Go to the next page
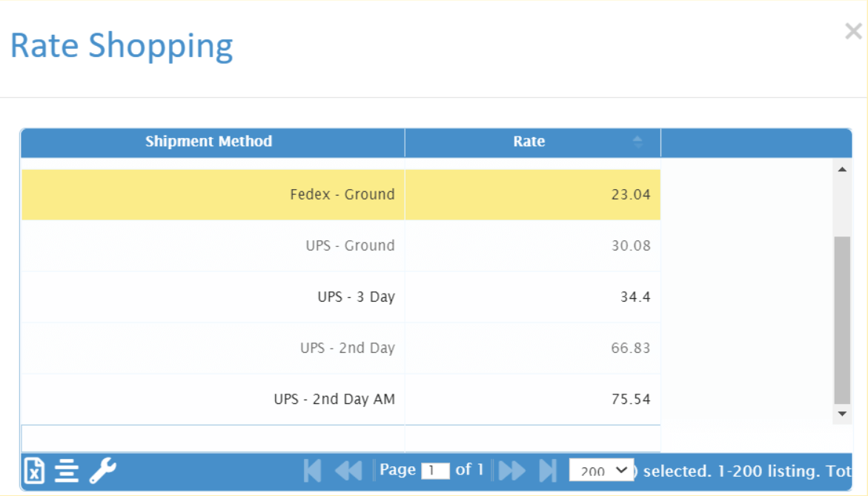Screen dimensions: 868x496 [x=512, y=471]
